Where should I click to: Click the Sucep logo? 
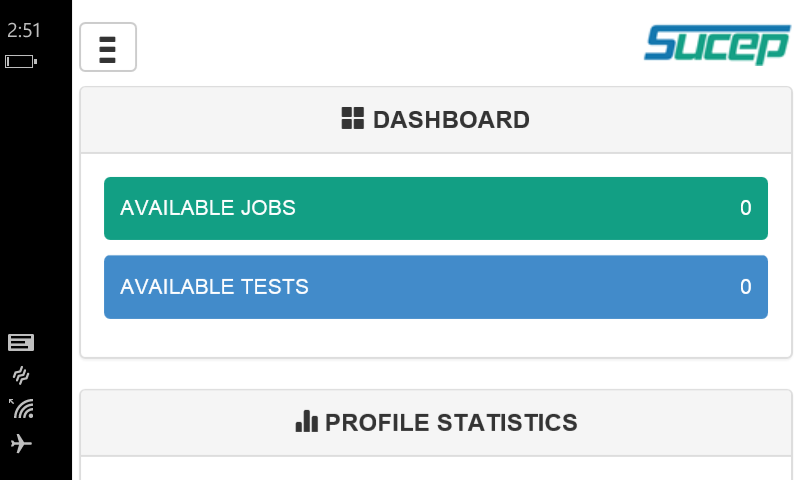[717, 45]
